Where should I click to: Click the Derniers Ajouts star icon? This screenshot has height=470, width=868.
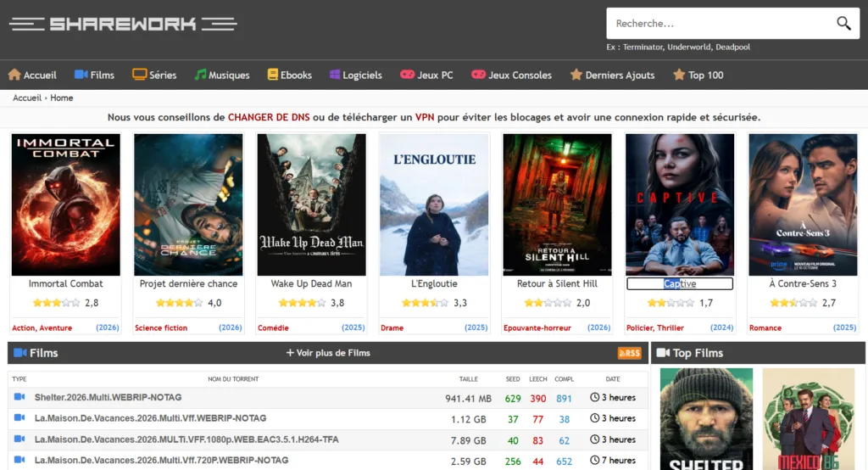576,75
